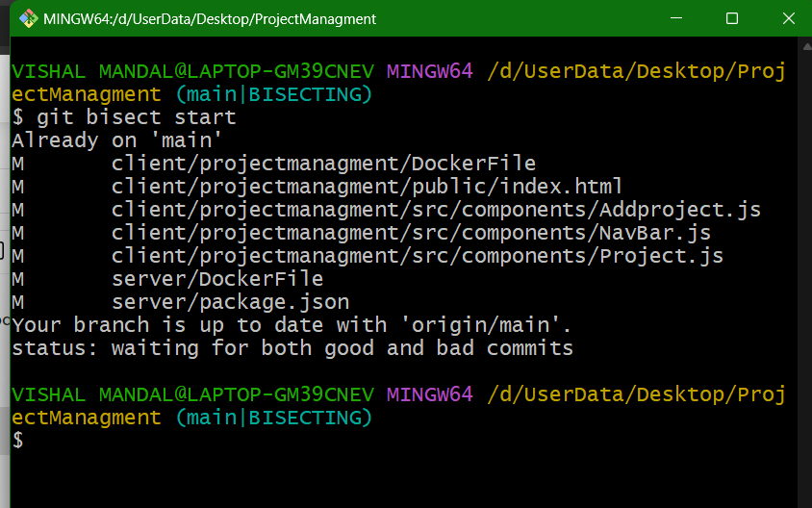Select the client/projectmanagment/DockerFile path
Screen dimensions: 812x508
pyautogui.click(x=323, y=164)
